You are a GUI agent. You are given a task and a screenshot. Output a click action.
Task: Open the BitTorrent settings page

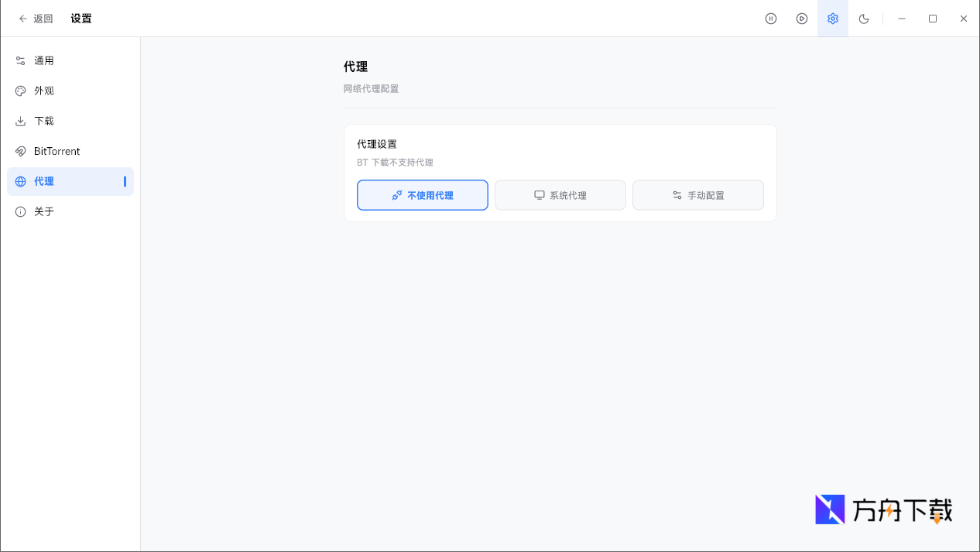[x=57, y=151]
